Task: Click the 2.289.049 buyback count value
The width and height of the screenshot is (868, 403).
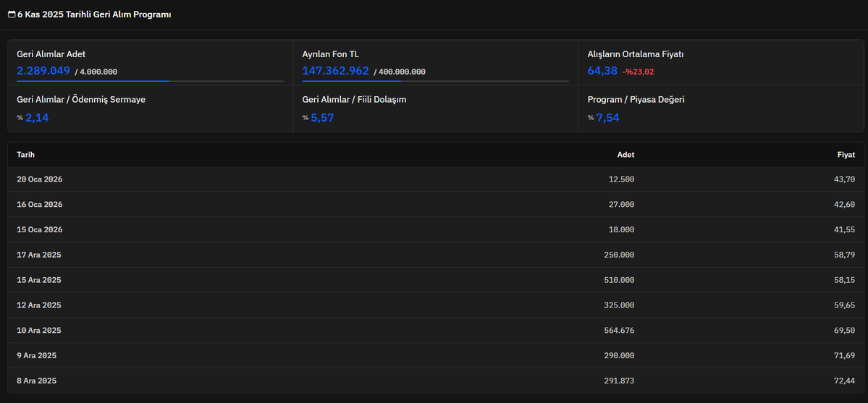Action: (x=43, y=71)
